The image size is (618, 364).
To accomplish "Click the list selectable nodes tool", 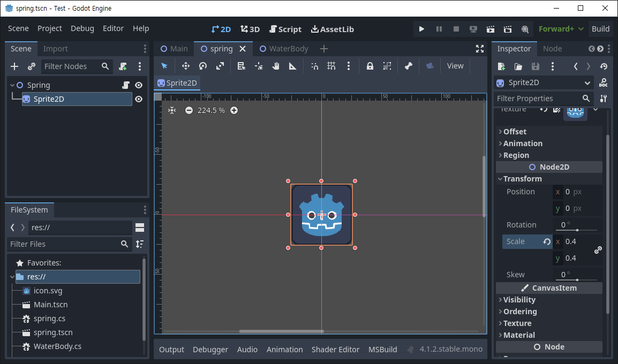I will pyautogui.click(x=241, y=66).
